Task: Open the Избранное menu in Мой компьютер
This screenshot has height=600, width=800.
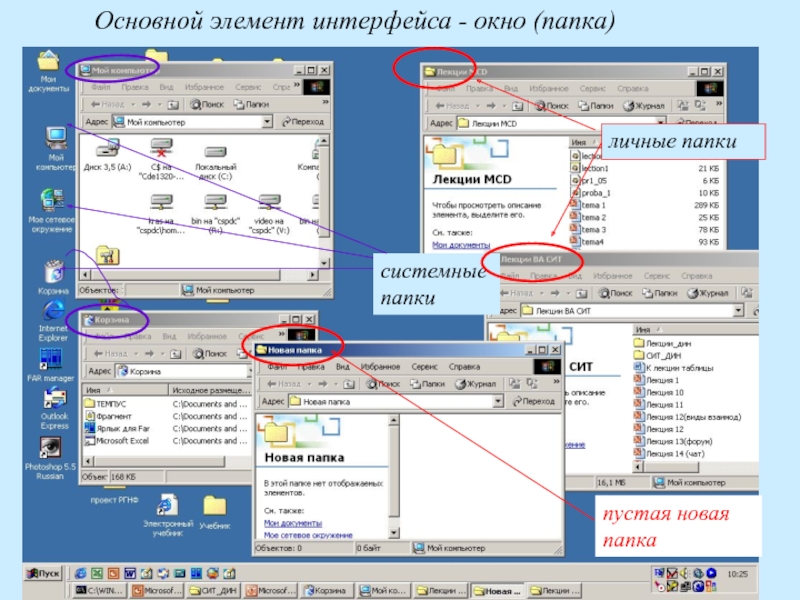Action: pos(204,87)
